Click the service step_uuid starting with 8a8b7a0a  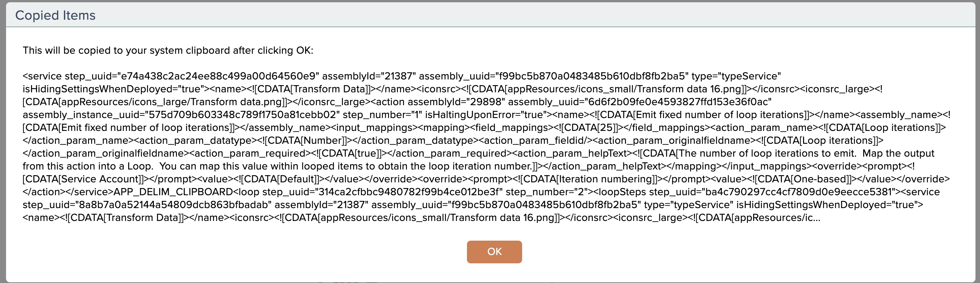click(x=175, y=205)
